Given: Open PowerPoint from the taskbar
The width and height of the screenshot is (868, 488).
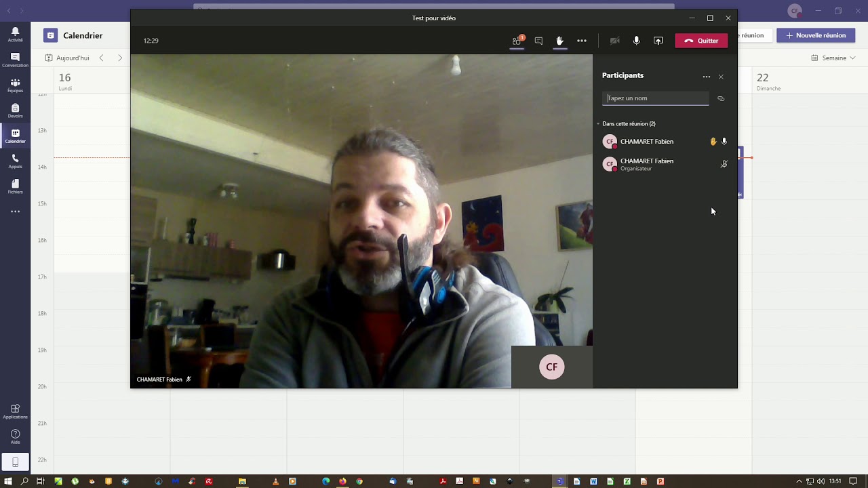Looking at the screenshot, I should (x=660, y=481).
